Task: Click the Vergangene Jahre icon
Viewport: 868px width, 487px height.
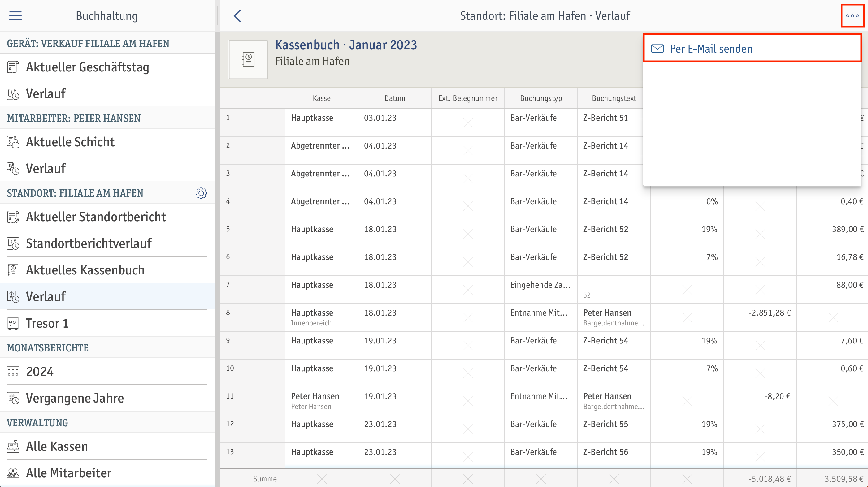Action: (13, 398)
